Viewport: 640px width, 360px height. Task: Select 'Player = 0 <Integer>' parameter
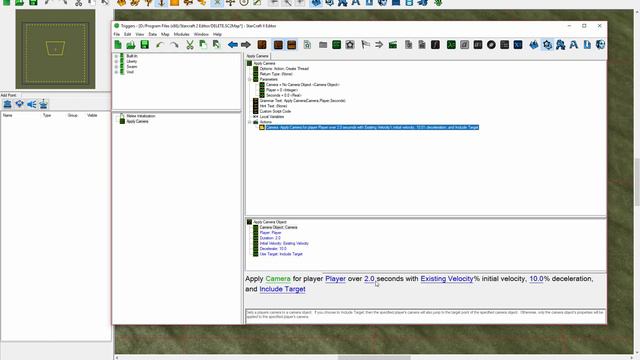[282, 90]
